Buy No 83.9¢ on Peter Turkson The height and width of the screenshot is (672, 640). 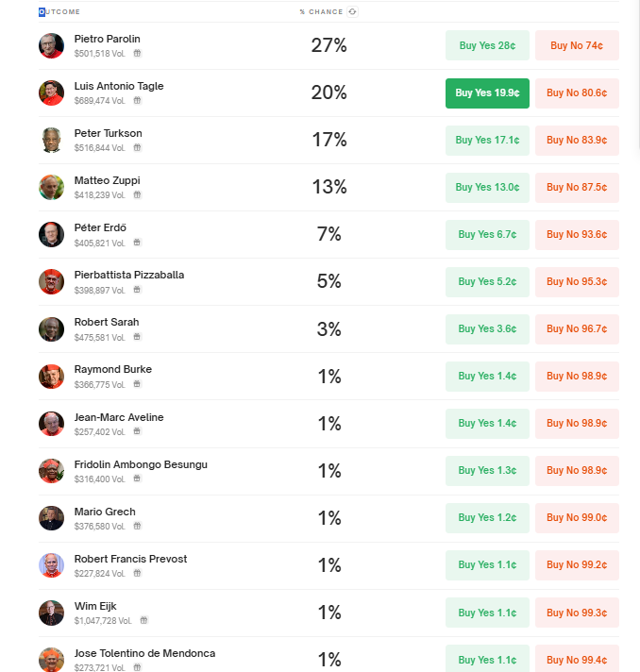pos(577,140)
